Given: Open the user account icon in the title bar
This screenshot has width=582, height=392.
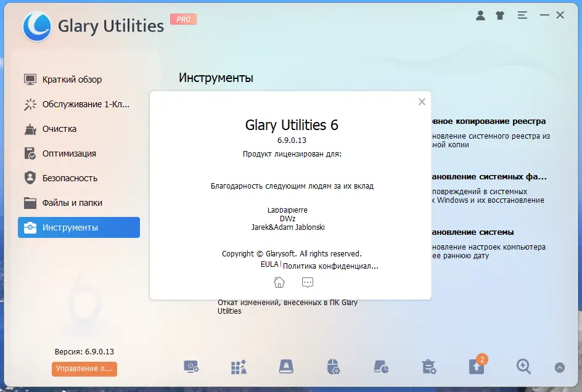Looking at the screenshot, I should click(x=480, y=15).
